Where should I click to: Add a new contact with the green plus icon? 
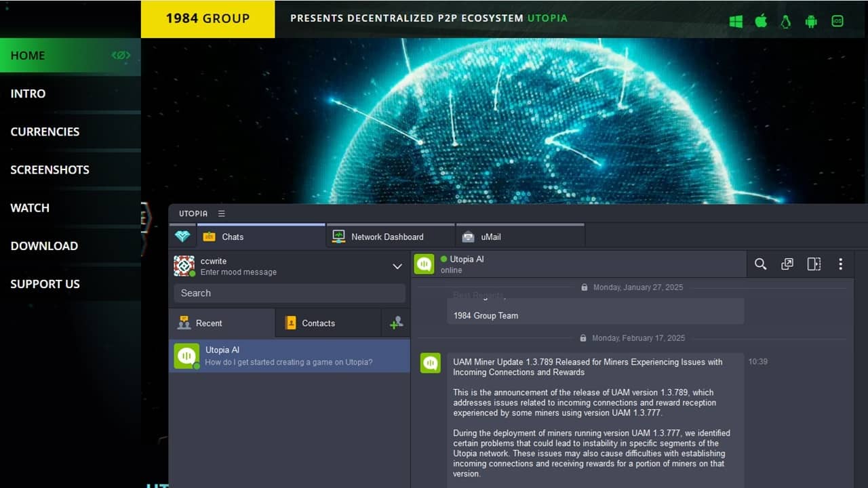pyautogui.click(x=396, y=323)
